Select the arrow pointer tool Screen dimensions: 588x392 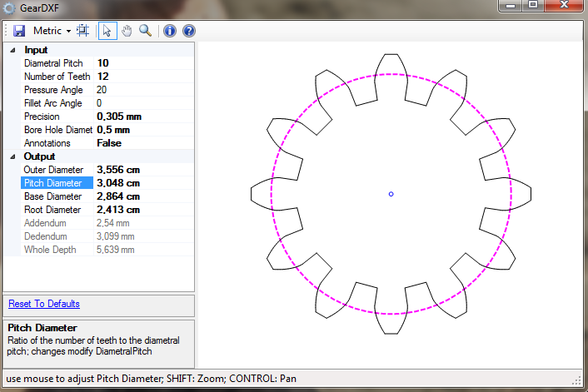[x=107, y=31]
